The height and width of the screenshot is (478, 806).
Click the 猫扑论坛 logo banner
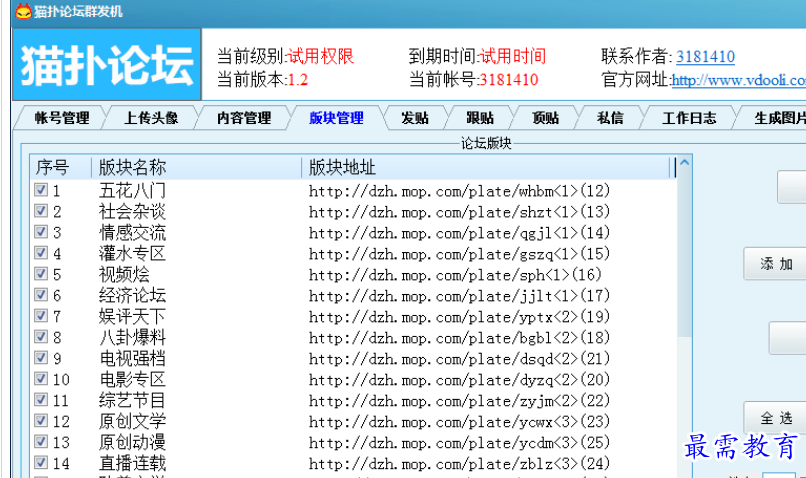tap(107, 64)
